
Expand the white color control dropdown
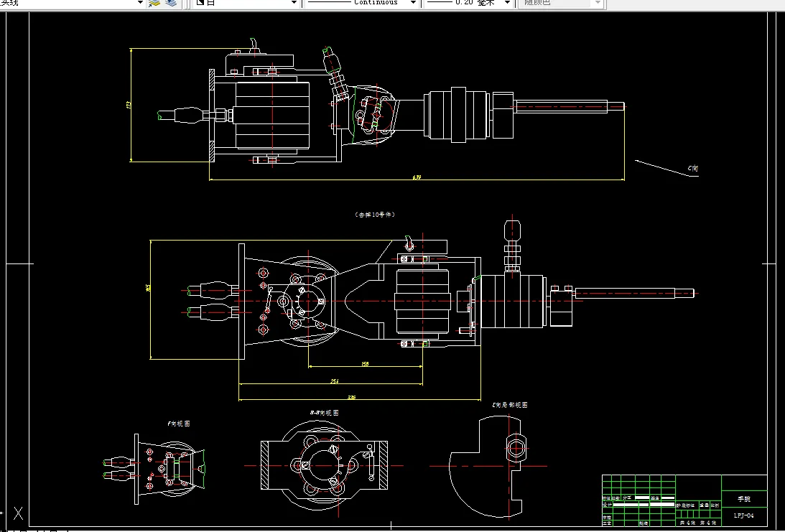click(294, 3)
